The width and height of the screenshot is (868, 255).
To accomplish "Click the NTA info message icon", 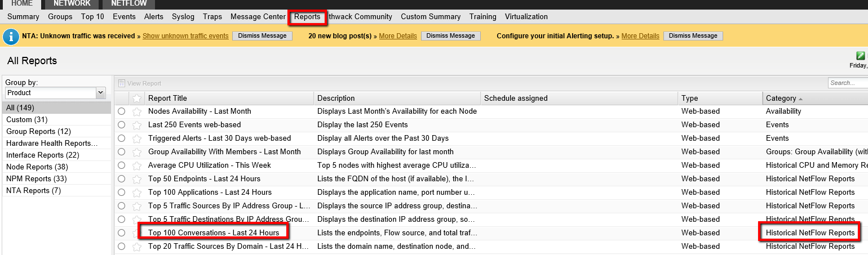I will [x=11, y=37].
